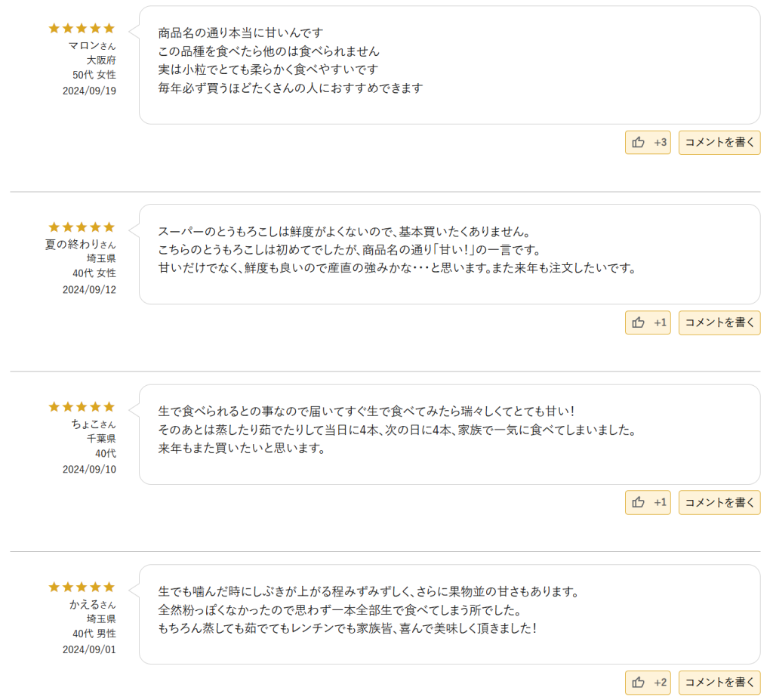Write a comment on マロン's review

point(719,143)
